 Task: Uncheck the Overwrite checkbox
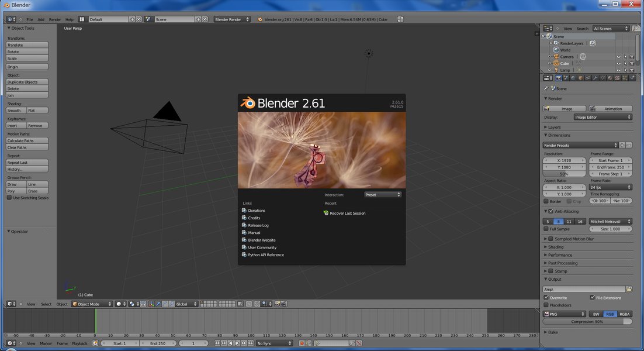pos(546,298)
